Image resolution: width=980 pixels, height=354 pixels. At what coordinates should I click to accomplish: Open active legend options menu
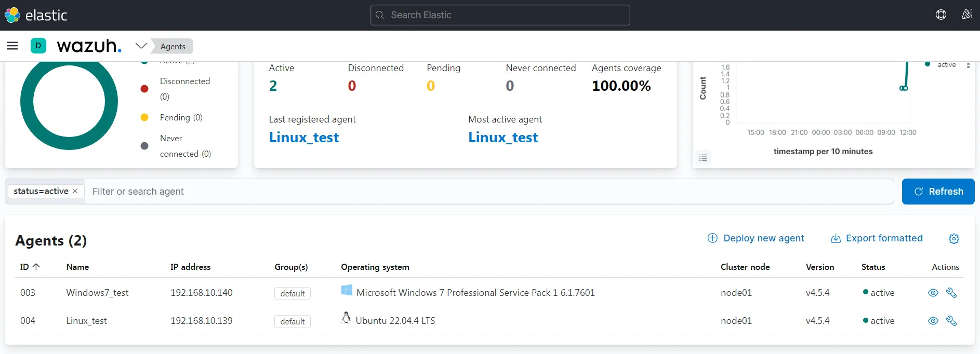pyautogui.click(x=968, y=65)
